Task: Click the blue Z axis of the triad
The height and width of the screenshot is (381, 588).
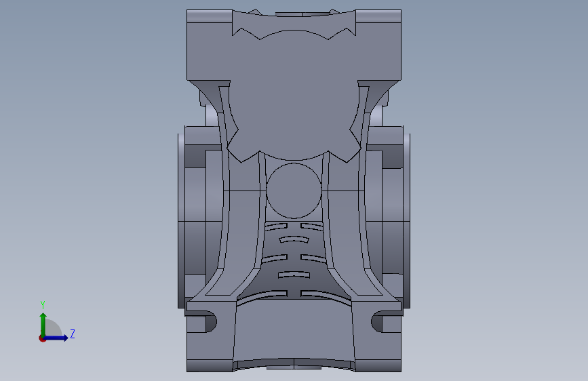Action: [56, 338]
